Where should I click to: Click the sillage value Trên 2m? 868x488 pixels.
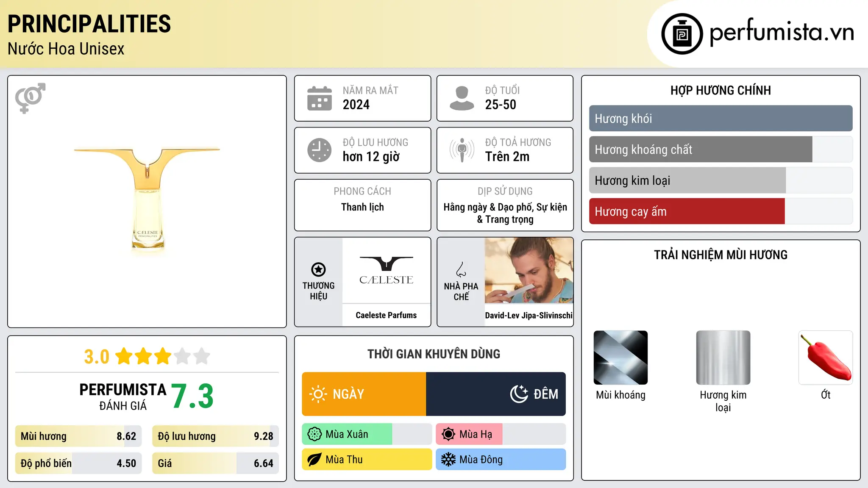coord(507,157)
